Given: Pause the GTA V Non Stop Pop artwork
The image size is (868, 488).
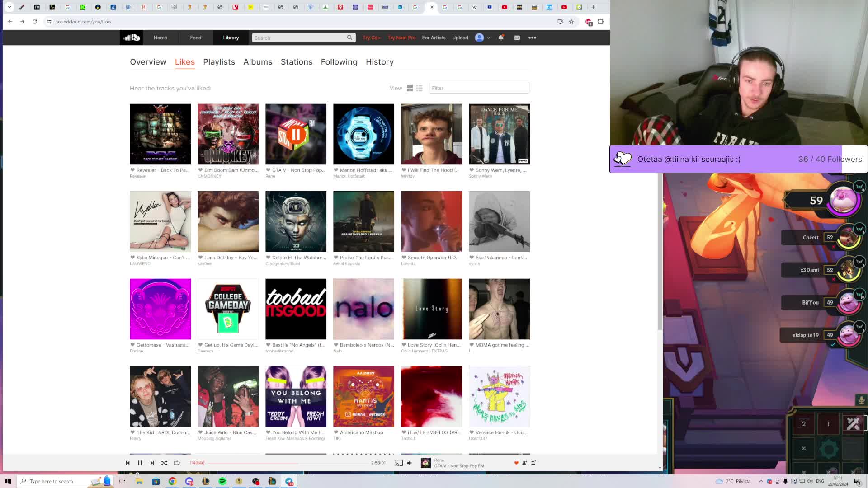Looking at the screenshot, I should click(x=296, y=134).
